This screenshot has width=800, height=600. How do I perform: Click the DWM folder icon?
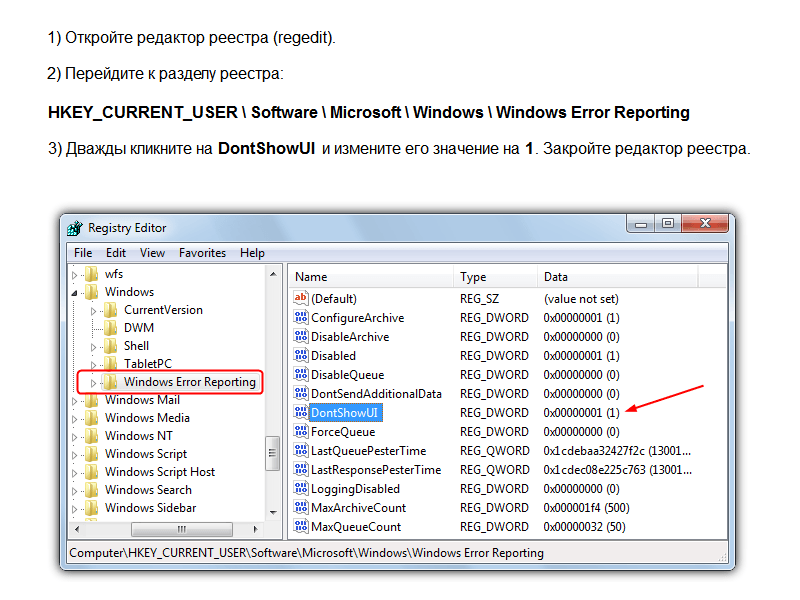pyautogui.click(x=111, y=328)
